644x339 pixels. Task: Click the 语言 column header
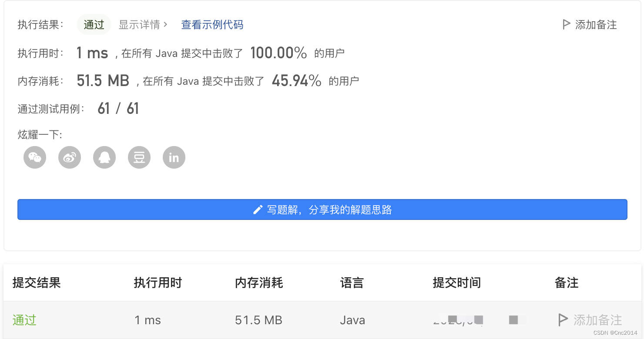pyautogui.click(x=352, y=283)
